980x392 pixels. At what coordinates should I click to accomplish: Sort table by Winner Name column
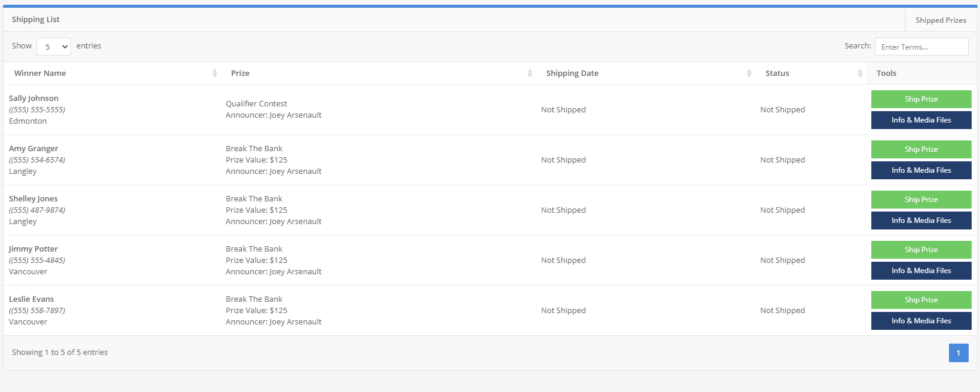click(40, 73)
